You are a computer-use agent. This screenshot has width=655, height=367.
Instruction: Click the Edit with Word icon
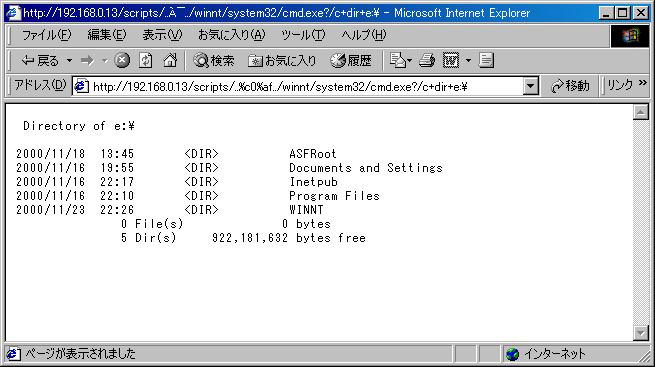pyautogui.click(x=451, y=61)
